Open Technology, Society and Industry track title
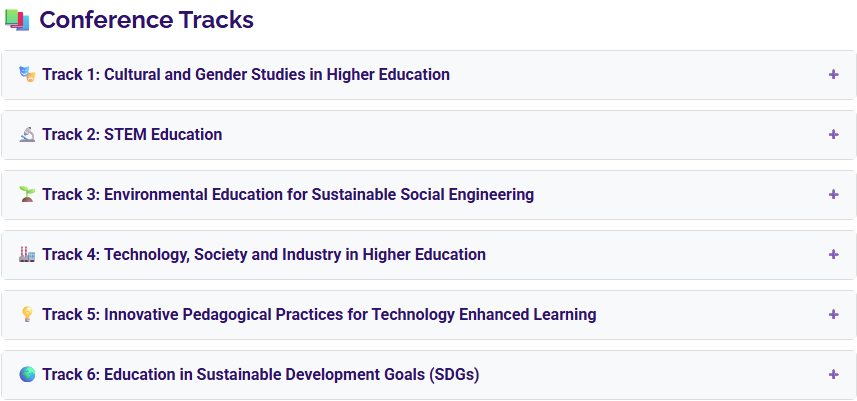The image size is (857, 401). coord(264,255)
